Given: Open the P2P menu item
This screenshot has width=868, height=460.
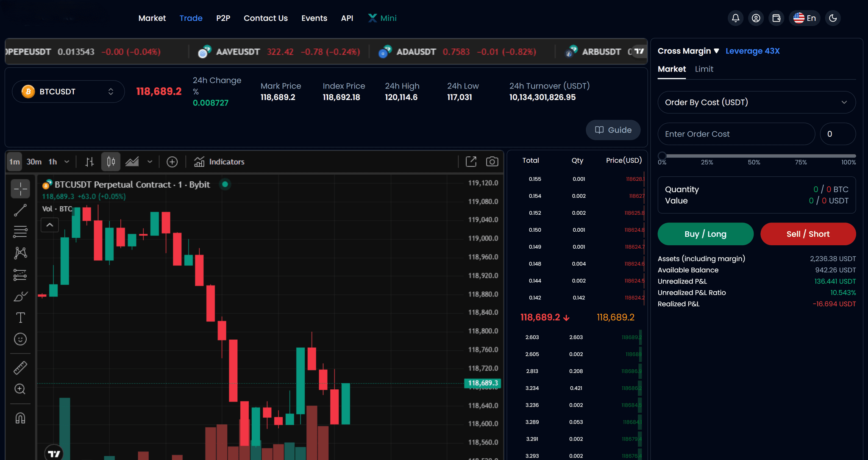Looking at the screenshot, I should [223, 18].
